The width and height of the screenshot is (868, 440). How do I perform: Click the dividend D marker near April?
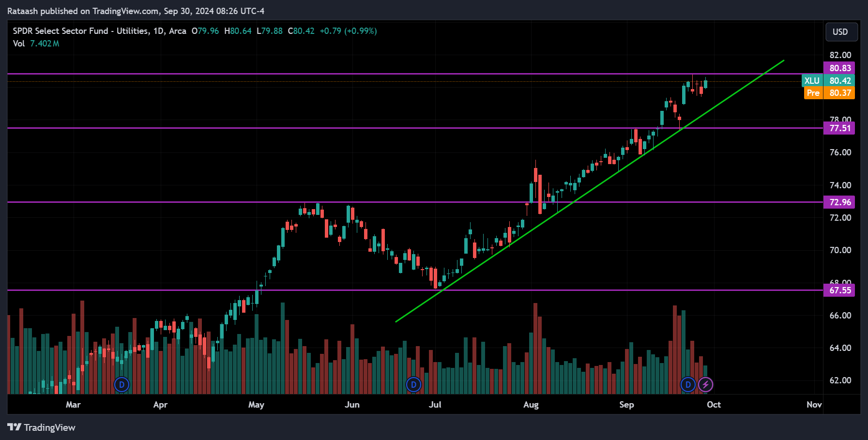tap(122, 385)
